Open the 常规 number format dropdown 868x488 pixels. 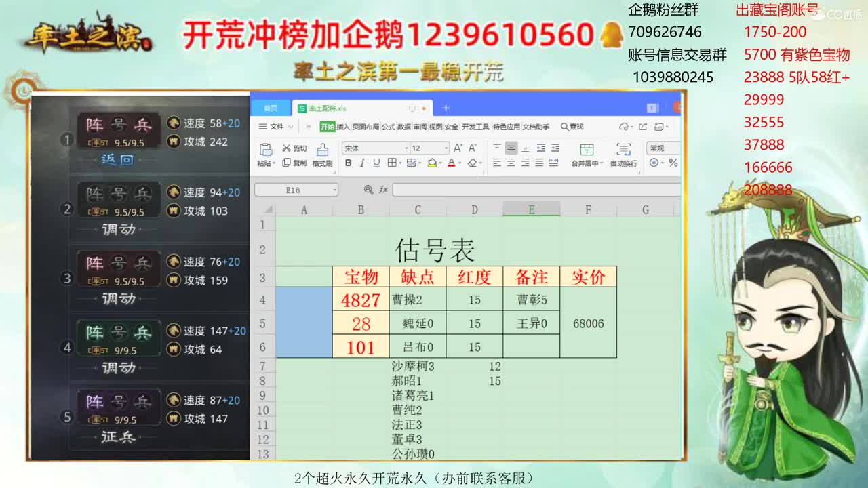[x=664, y=148]
